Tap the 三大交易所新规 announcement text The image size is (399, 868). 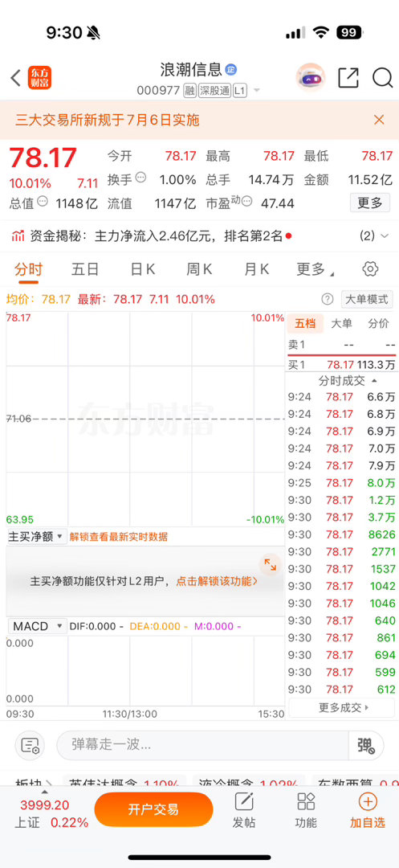click(x=108, y=120)
